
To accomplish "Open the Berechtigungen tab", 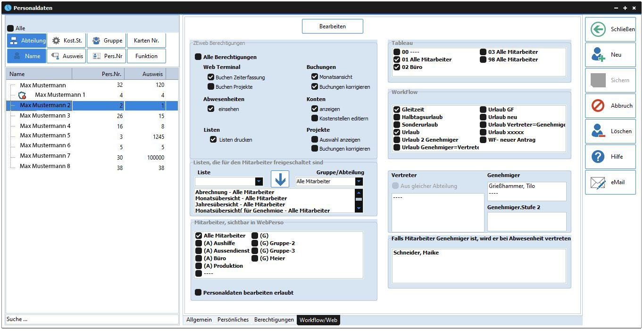I will 274,320.
